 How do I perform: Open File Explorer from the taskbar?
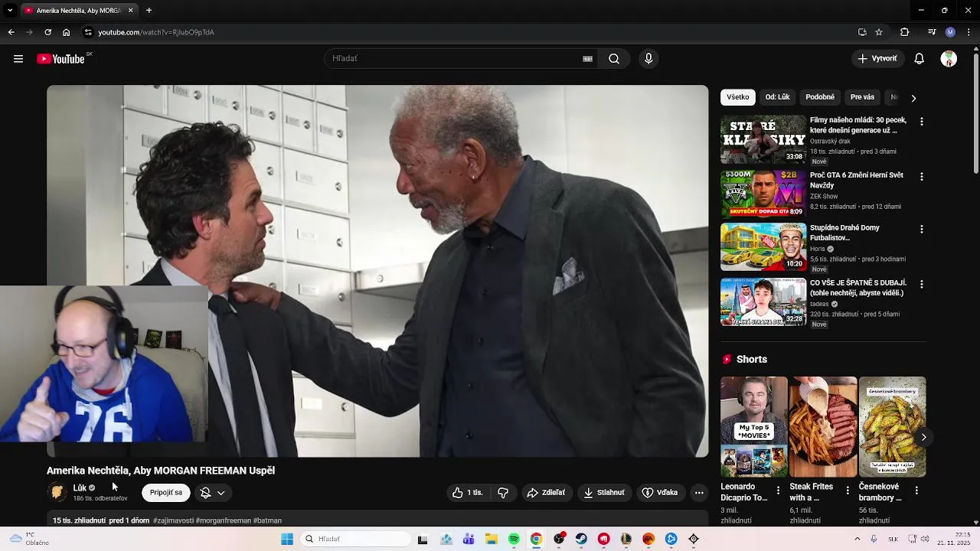click(491, 539)
